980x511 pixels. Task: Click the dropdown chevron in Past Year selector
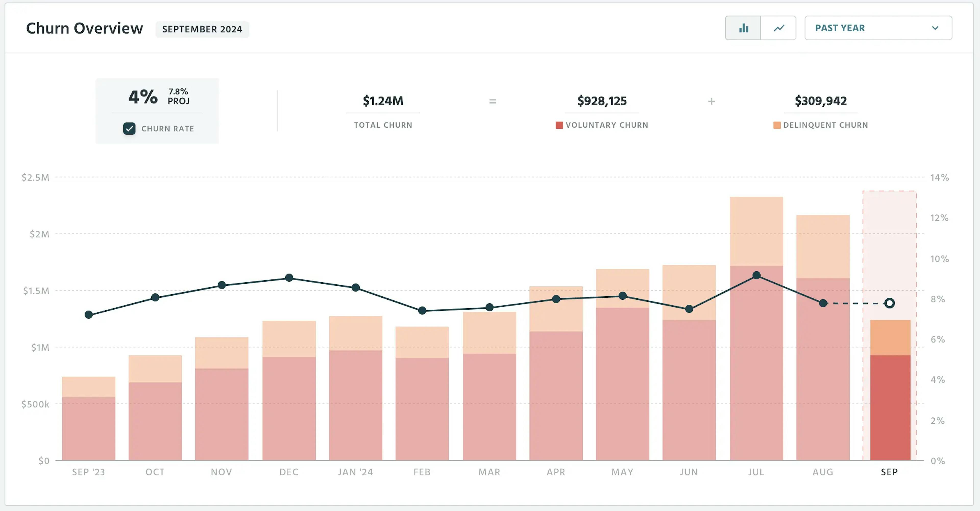(935, 28)
